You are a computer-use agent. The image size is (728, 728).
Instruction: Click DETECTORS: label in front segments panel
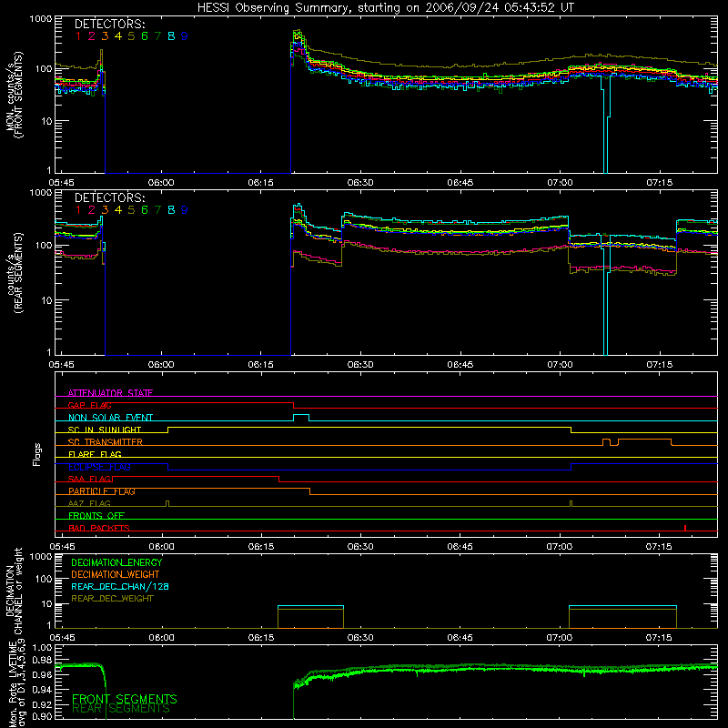(x=109, y=25)
